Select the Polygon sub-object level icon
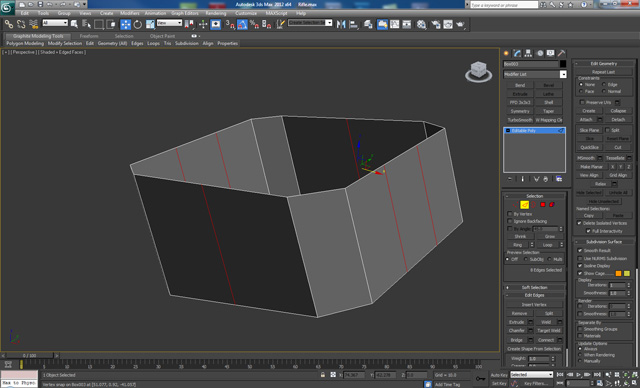The height and width of the screenshot is (388, 640). 543,205
